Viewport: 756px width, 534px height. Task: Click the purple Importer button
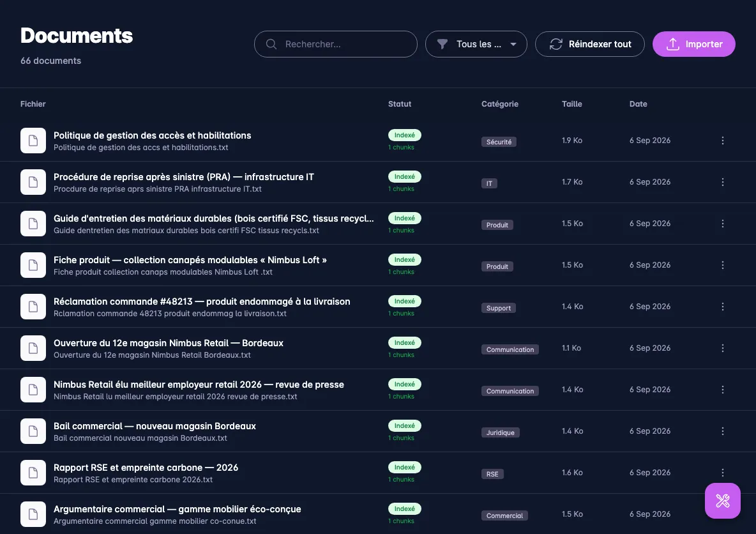(x=694, y=44)
